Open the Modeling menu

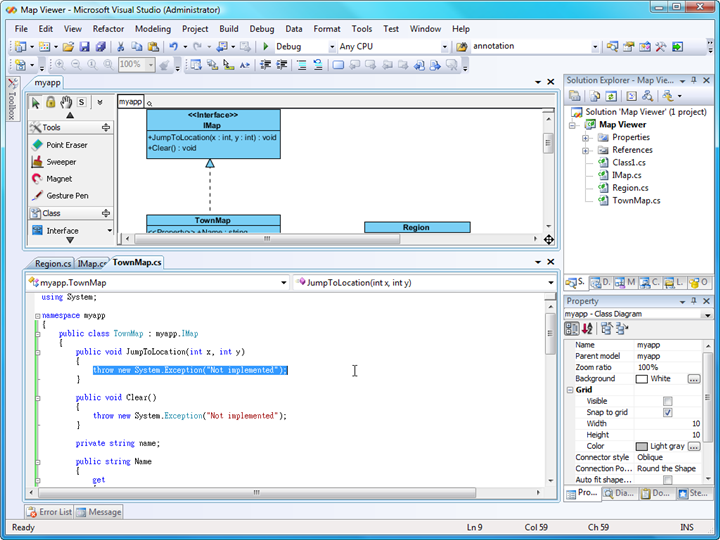153,29
